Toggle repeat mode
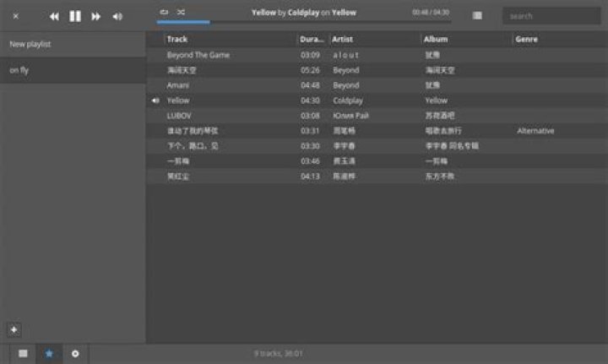Image resolution: width=608 pixels, height=364 pixels. [x=164, y=12]
